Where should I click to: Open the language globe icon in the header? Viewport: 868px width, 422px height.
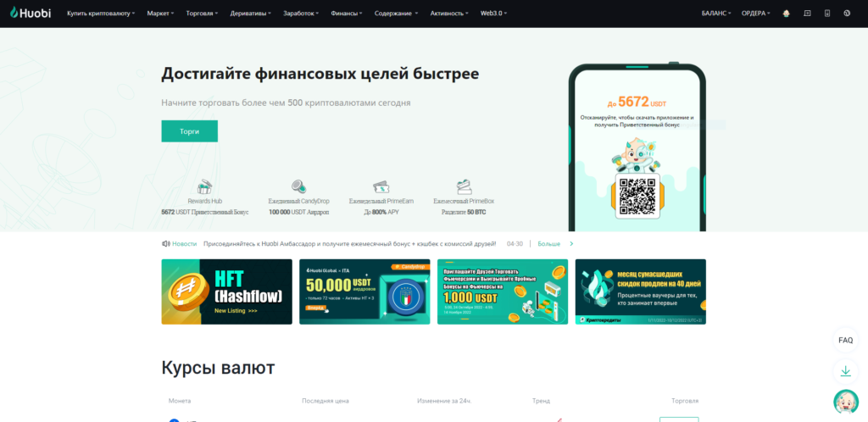[x=847, y=14]
